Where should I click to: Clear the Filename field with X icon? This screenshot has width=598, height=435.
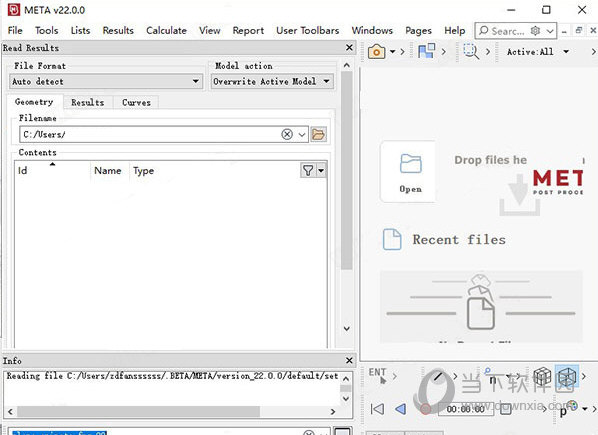click(287, 134)
